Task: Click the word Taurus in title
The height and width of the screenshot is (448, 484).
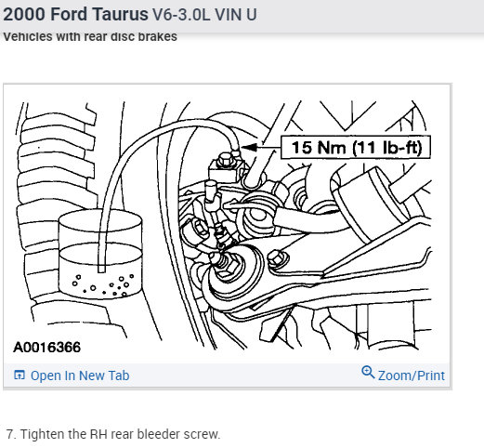Action: [x=121, y=14]
